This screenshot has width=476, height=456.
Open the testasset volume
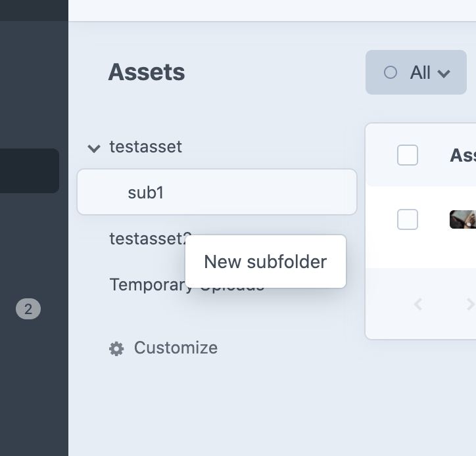(146, 147)
